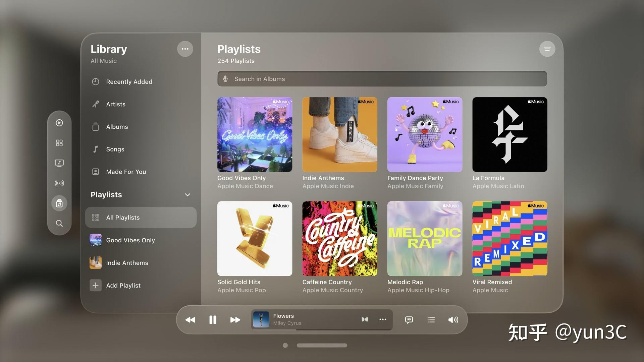This screenshot has width=644, height=362.
Task: Skip to the next track
Action: tap(235, 320)
